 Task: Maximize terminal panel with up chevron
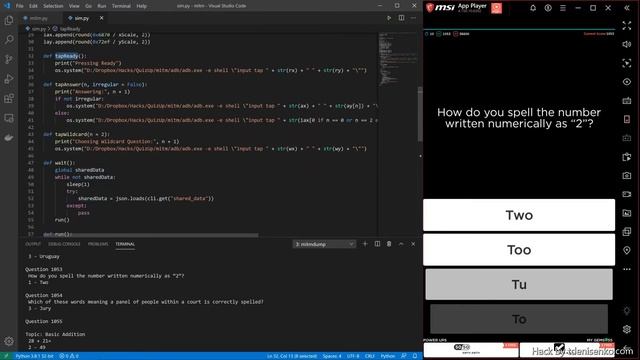tap(401, 244)
